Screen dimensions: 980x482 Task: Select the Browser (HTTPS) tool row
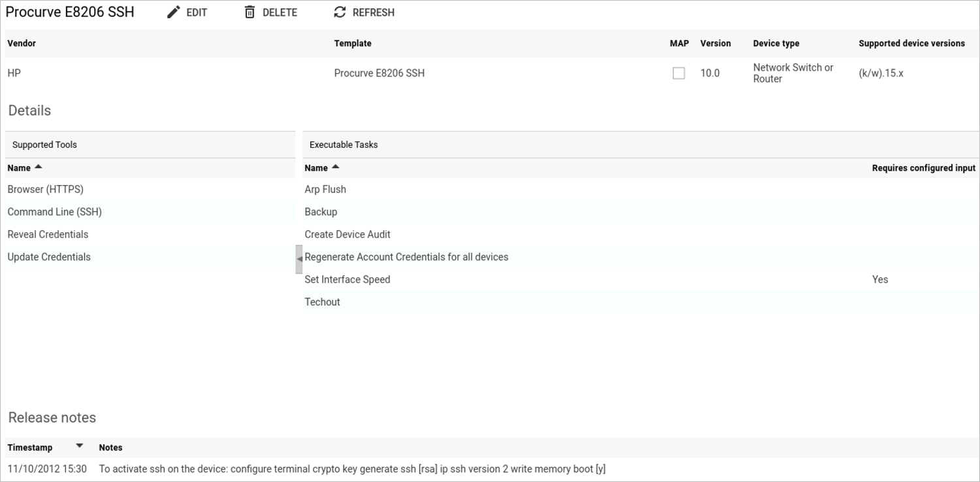coord(150,189)
